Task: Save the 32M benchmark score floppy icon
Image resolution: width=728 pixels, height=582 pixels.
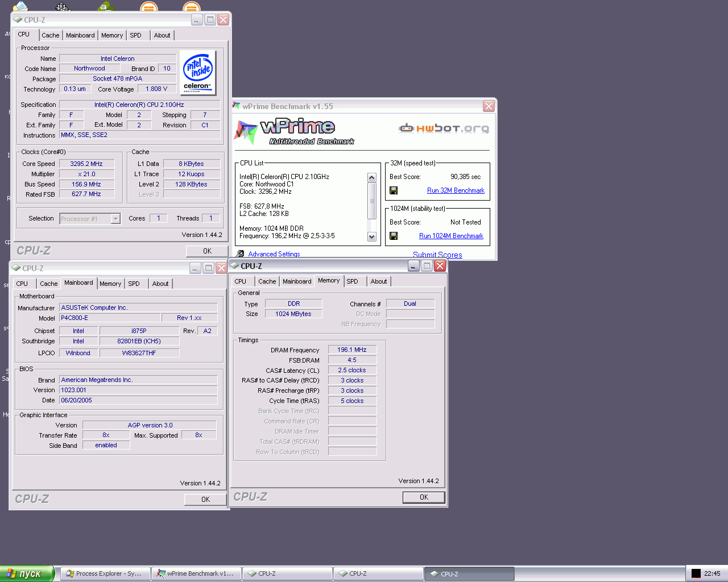Action: point(394,190)
